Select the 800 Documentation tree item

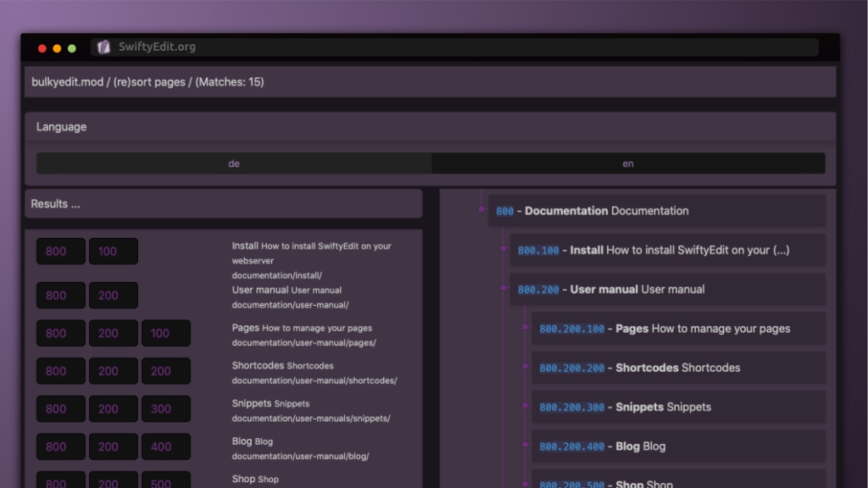point(657,211)
